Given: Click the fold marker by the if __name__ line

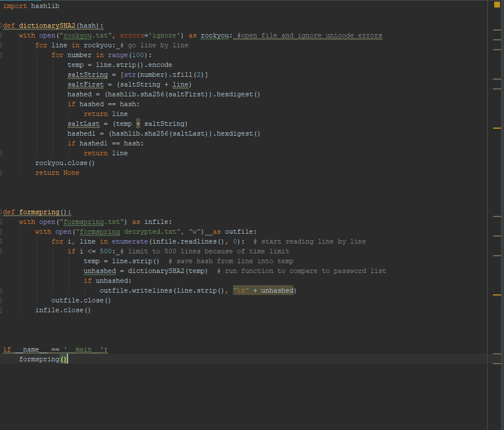Looking at the screenshot, I should tap(2, 349).
